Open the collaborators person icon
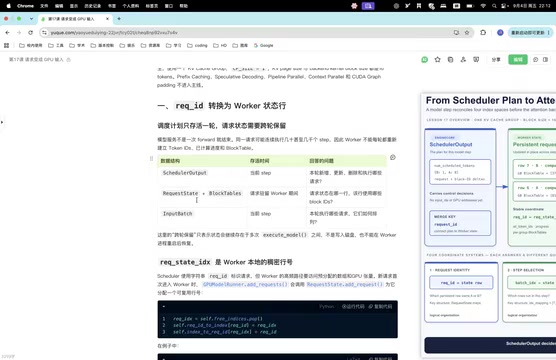556x360 pixels. (x=463, y=60)
